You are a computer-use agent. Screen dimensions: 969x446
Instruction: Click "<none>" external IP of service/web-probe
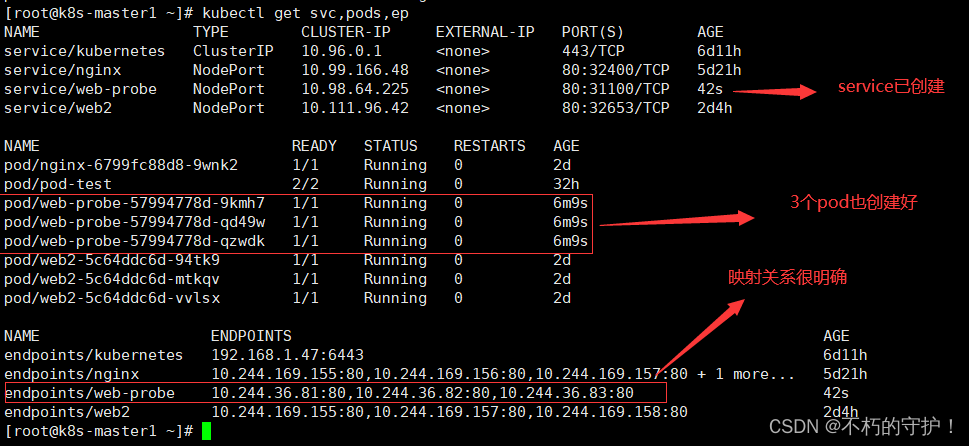(x=463, y=89)
